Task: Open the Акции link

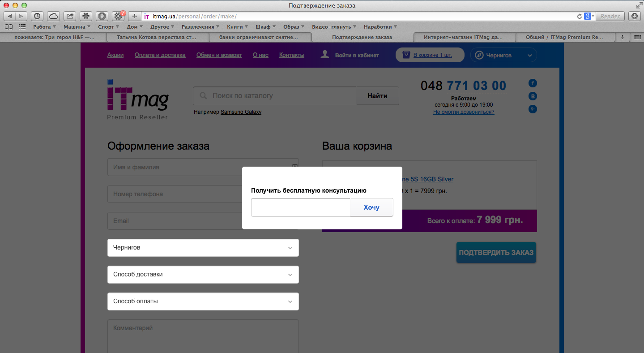Action: coord(115,55)
